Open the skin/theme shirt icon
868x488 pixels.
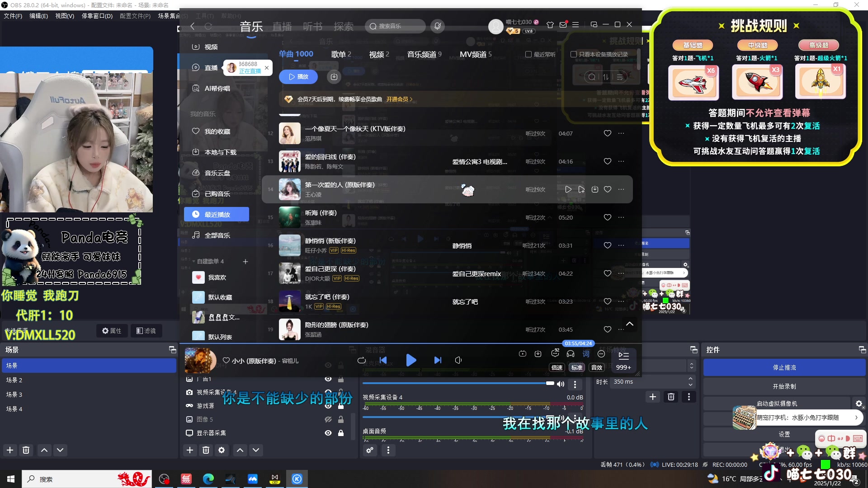coord(550,25)
